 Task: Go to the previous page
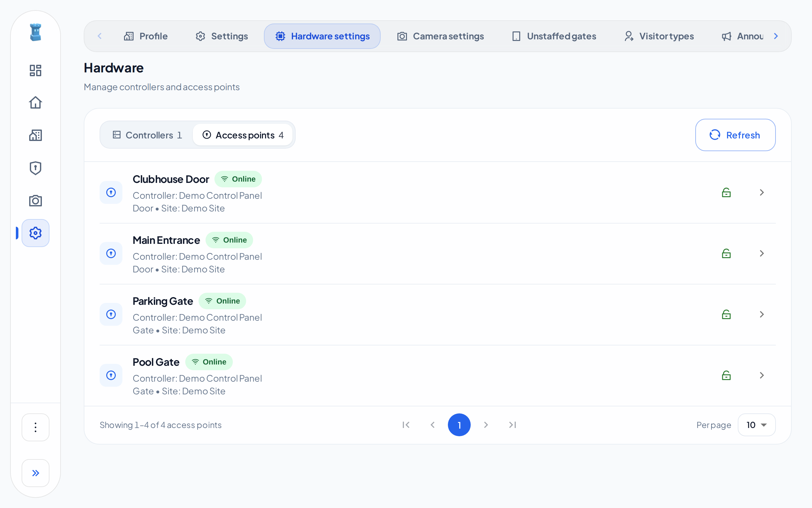[x=433, y=425]
